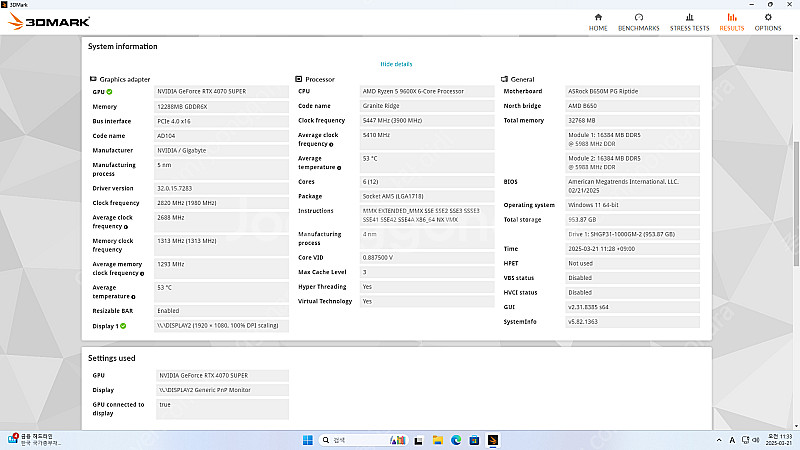Open the news widget in the taskbar corner
The image size is (800, 450).
coord(35,440)
